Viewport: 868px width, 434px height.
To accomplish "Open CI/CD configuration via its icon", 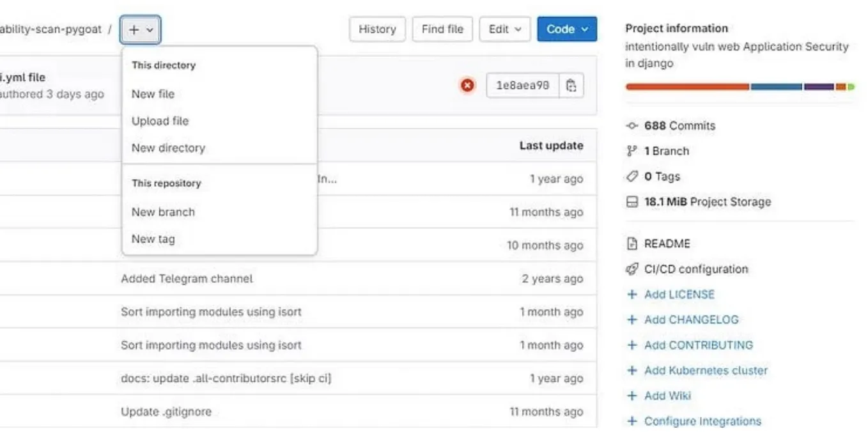I will point(632,269).
